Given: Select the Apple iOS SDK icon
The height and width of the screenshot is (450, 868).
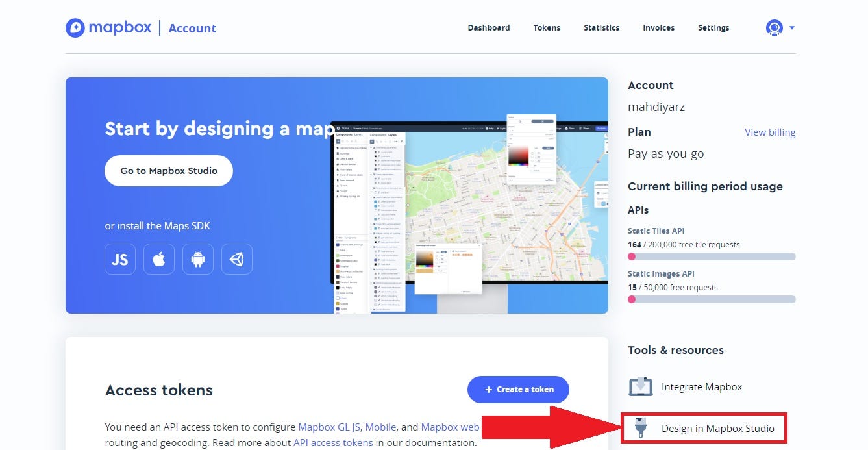Looking at the screenshot, I should coord(158,259).
